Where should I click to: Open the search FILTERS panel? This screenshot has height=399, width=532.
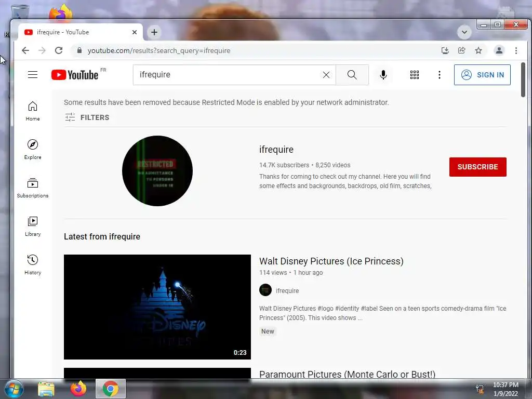pos(87,117)
